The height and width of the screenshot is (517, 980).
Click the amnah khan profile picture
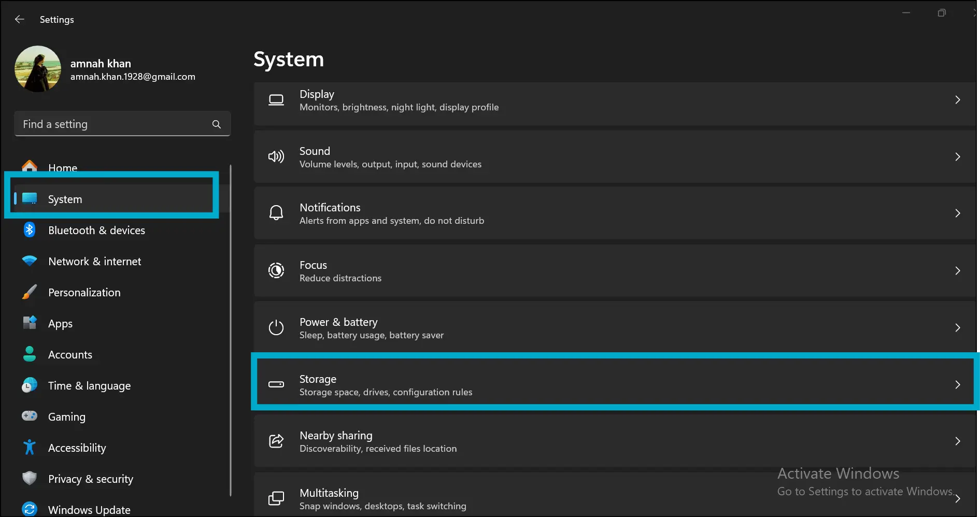pyautogui.click(x=37, y=68)
